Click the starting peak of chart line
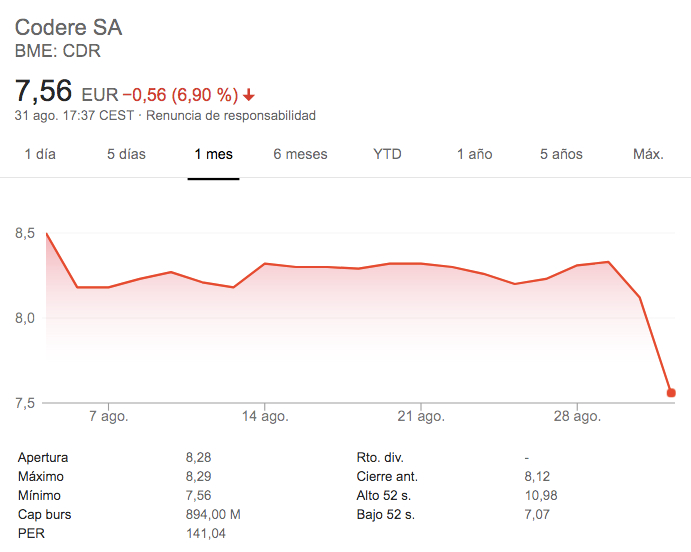Viewport: 691px width, 552px height. click(46, 233)
